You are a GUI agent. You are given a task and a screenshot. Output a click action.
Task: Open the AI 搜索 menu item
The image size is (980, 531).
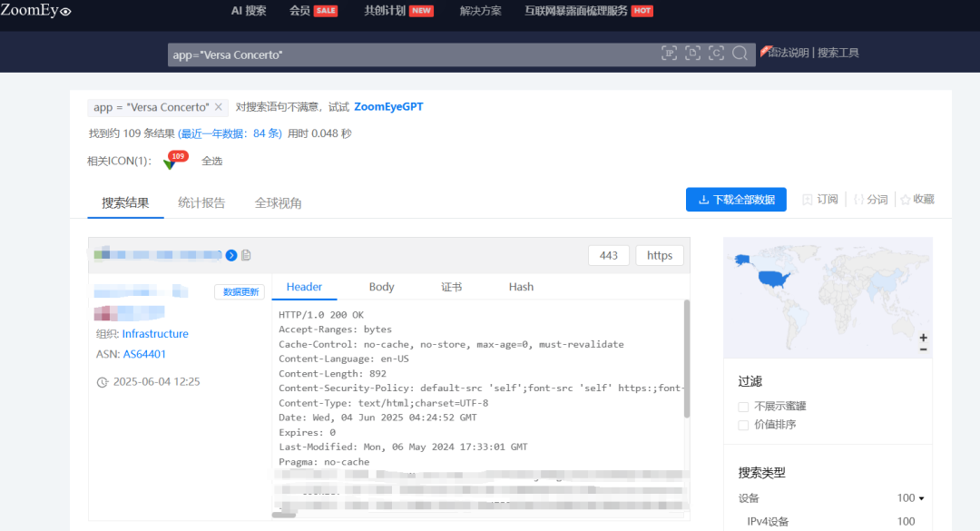pos(249,11)
